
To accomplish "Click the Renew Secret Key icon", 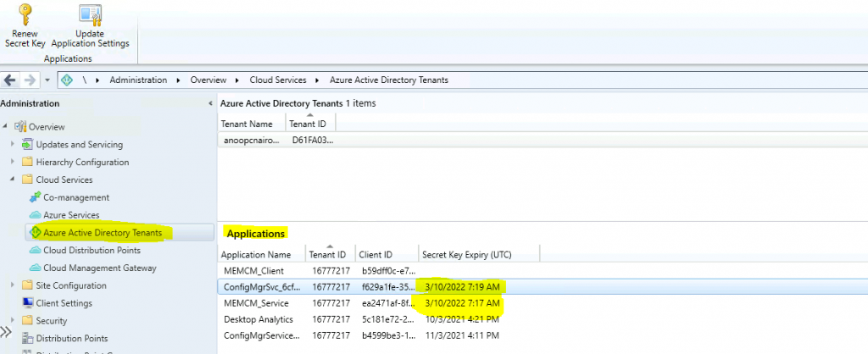I will coord(25,15).
